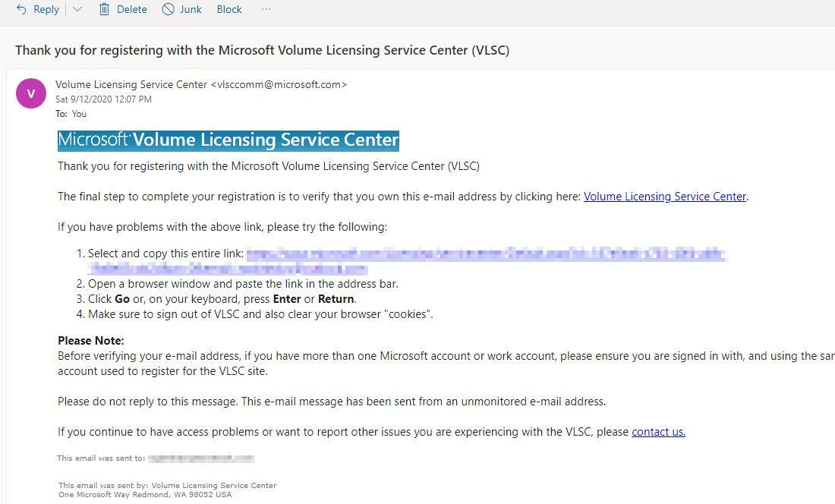835x504 pixels.
Task: Click the Please Note heading
Action: (91, 341)
